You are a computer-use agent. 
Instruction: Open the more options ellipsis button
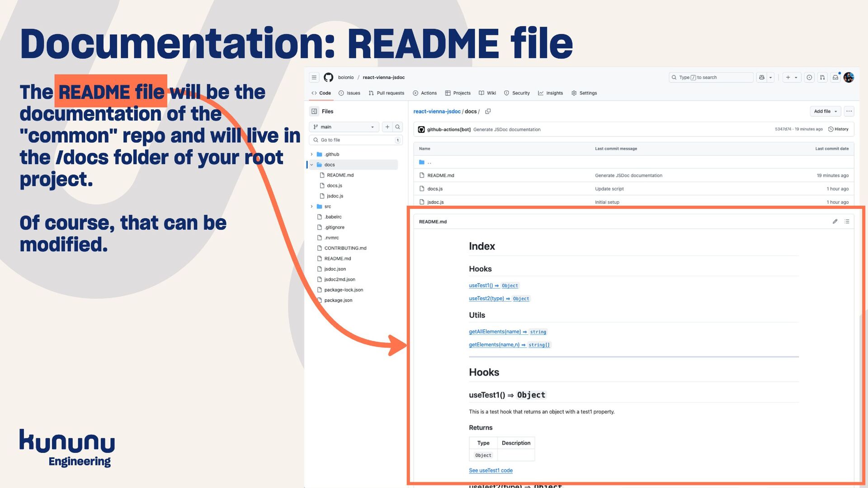pos(849,111)
